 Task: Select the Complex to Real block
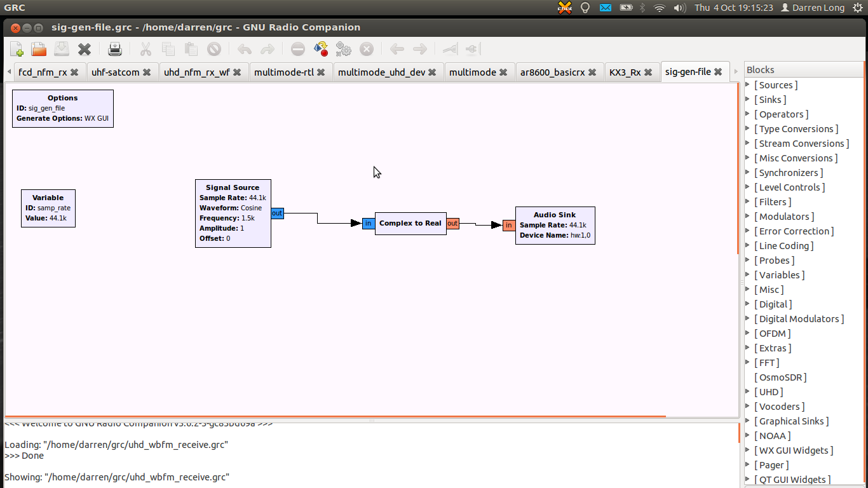[410, 223]
